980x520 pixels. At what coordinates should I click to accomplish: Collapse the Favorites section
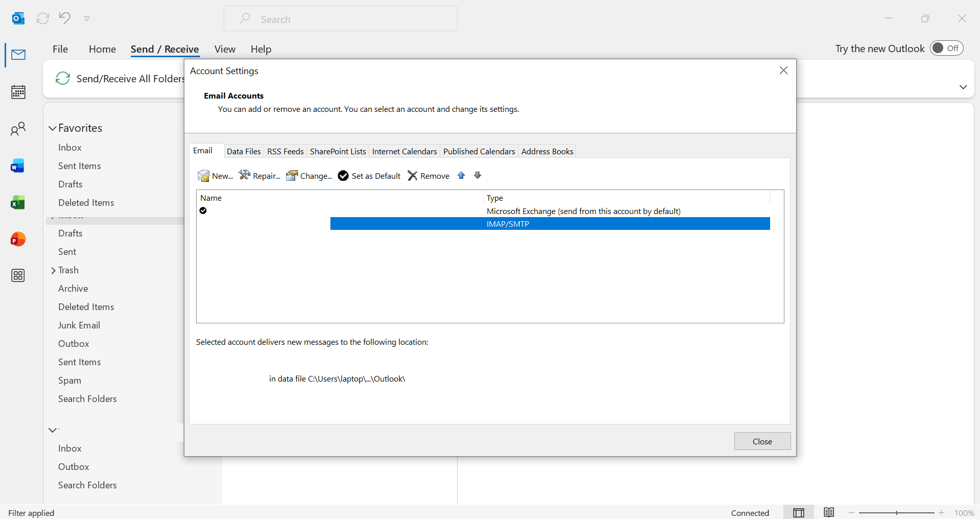(53, 128)
